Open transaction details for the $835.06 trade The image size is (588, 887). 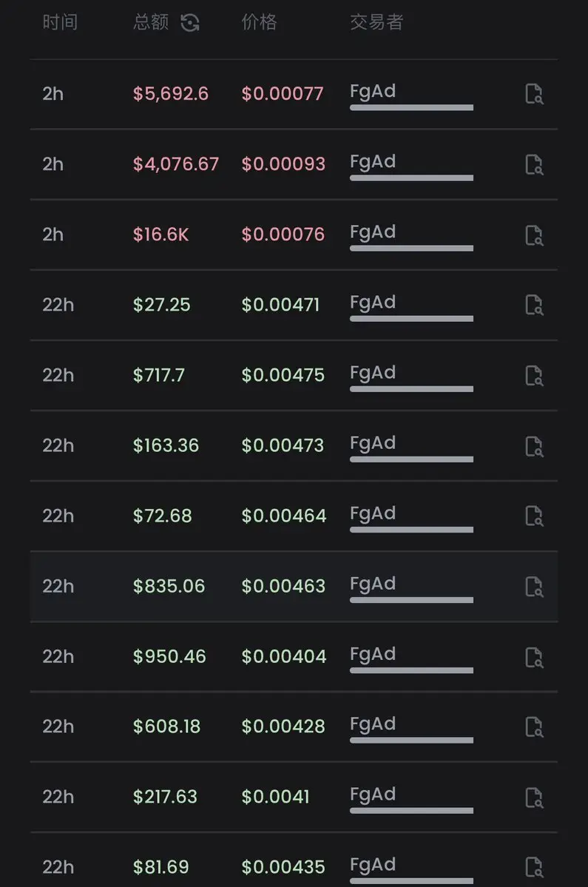(x=534, y=587)
